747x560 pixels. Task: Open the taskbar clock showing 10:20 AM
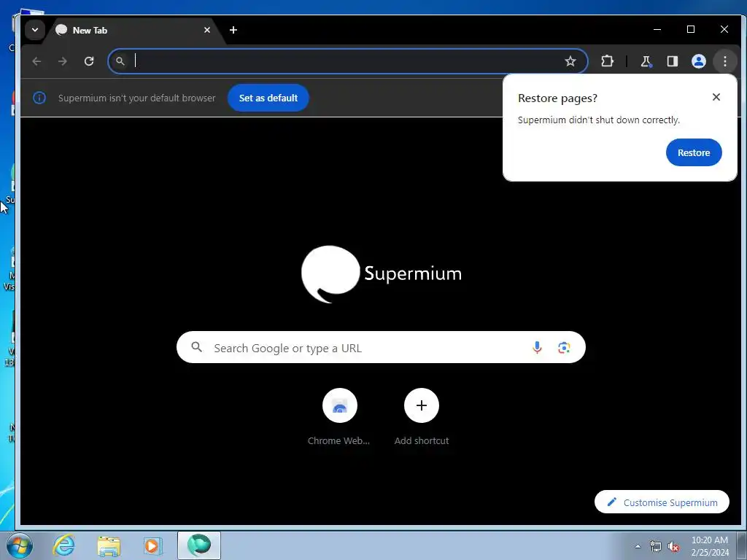click(709, 545)
